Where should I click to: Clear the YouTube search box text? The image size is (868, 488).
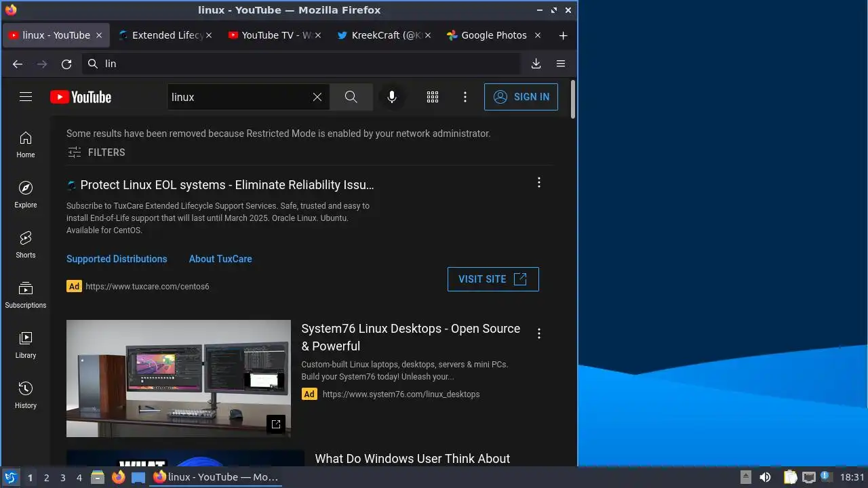[x=317, y=97]
